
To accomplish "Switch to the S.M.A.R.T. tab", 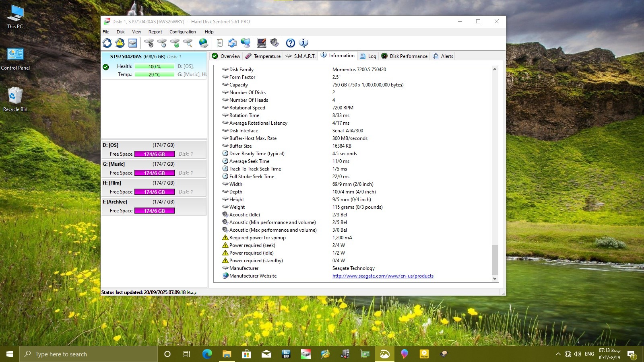I will tap(300, 56).
